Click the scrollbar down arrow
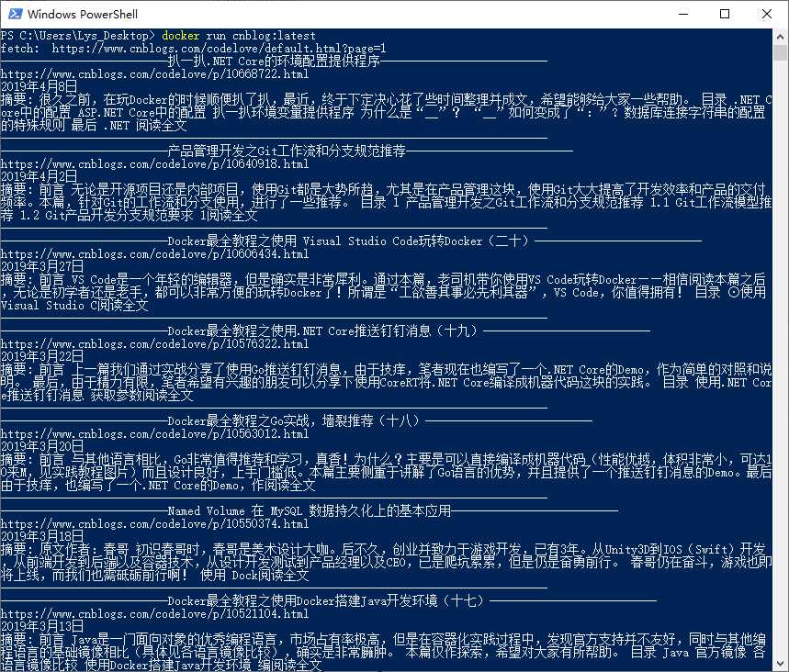789x672 pixels. [x=781, y=663]
